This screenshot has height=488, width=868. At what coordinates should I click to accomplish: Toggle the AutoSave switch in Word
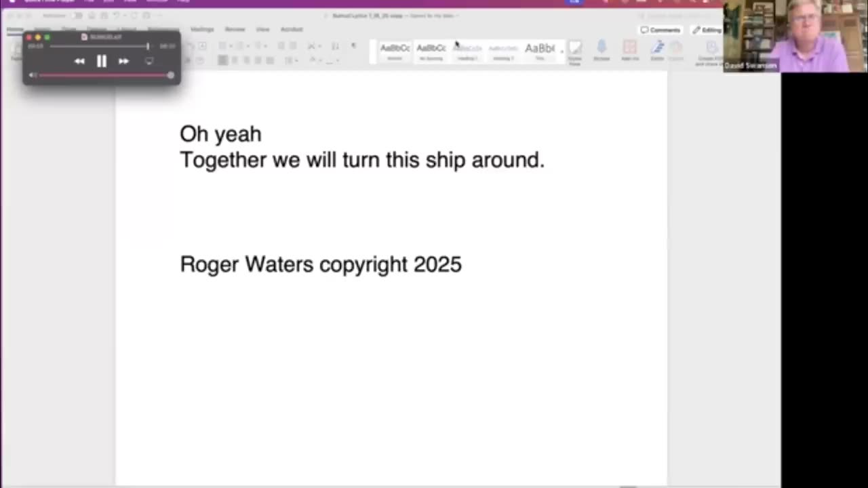(x=77, y=16)
